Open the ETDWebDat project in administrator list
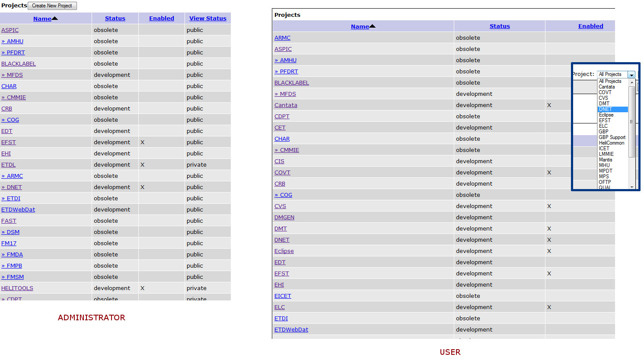 (18, 210)
